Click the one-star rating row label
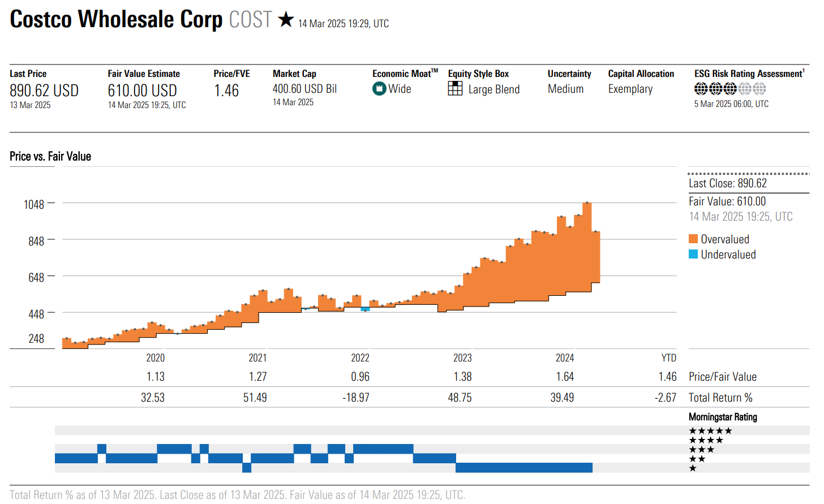 pos(693,468)
